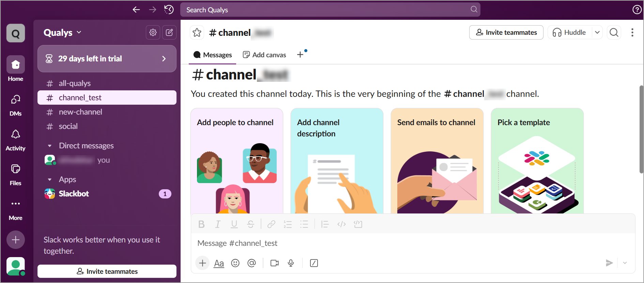This screenshot has width=644, height=283.
Task: Toggle ordered list formatting
Action: [x=288, y=224]
